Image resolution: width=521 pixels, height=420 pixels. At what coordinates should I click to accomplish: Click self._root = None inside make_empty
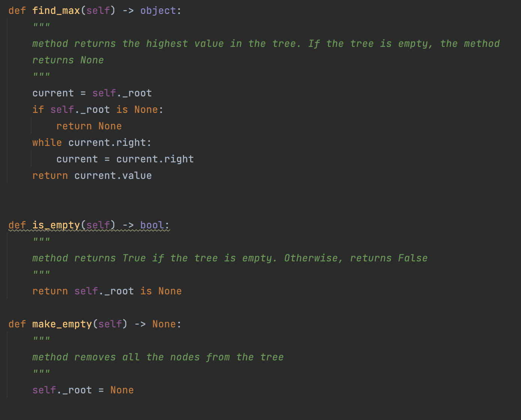coord(82,390)
